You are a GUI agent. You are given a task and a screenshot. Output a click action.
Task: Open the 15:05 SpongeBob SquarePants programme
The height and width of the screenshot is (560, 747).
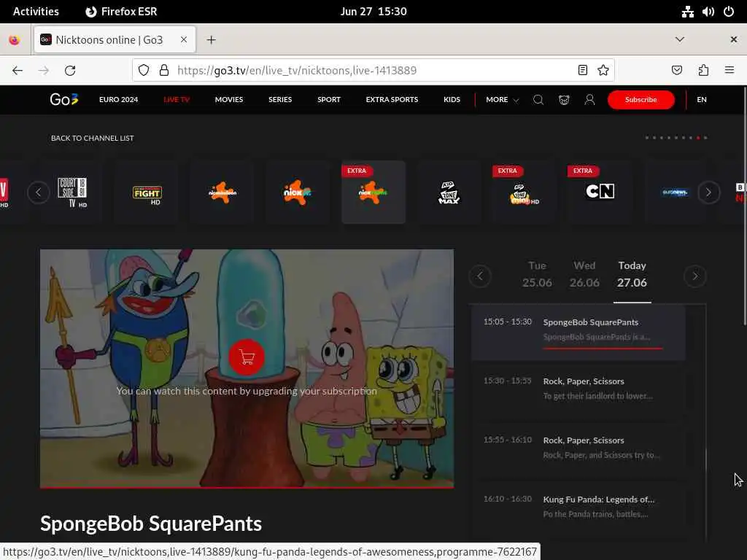[x=578, y=332]
